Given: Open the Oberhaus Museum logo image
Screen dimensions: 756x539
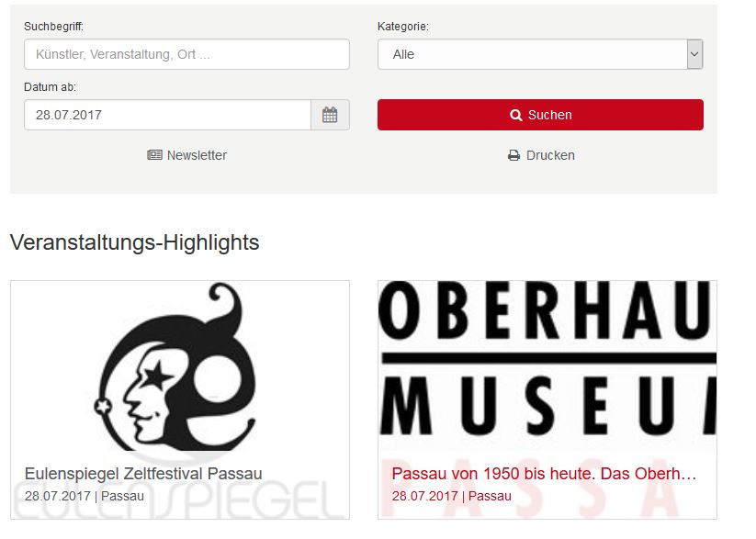Looking at the screenshot, I should point(547,365).
